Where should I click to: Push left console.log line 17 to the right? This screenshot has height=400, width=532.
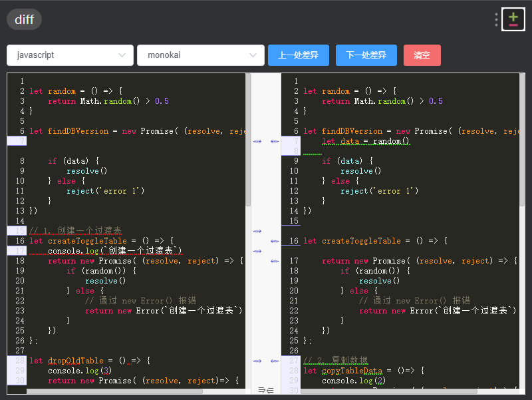[x=257, y=252]
